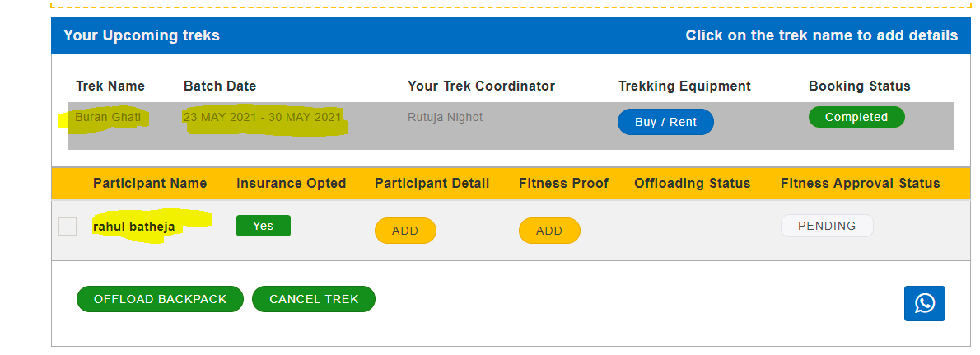Click the Your Upcoming treks header
980x355 pixels.
(x=142, y=35)
